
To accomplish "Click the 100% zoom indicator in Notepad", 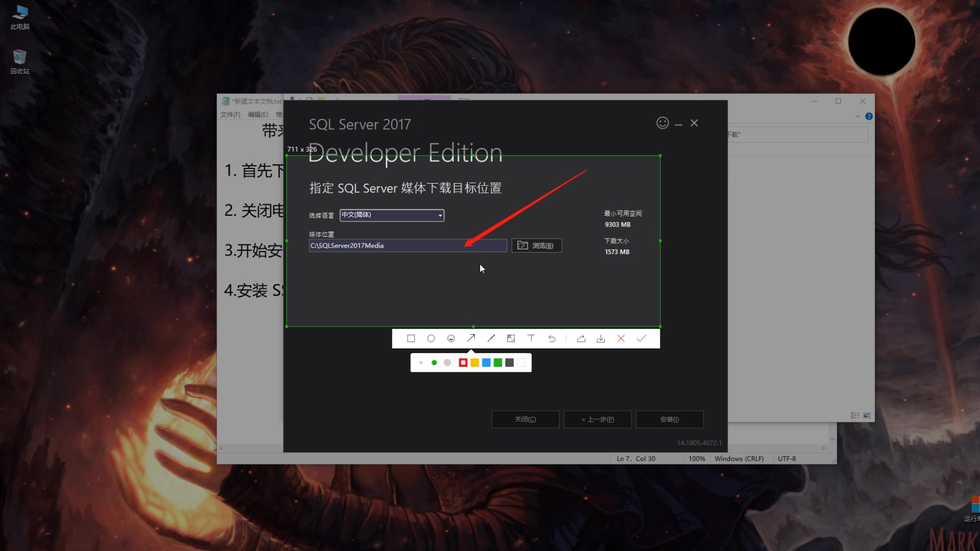I will [x=697, y=459].
